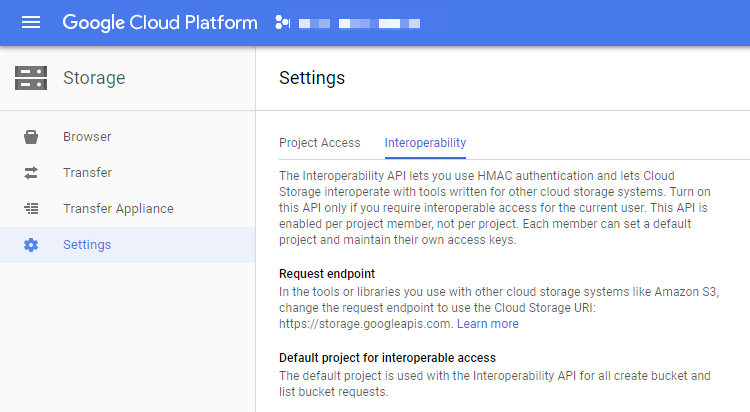Select the Interoperability tab
This screenshot has width=750, height=412.
pos(425,143)
